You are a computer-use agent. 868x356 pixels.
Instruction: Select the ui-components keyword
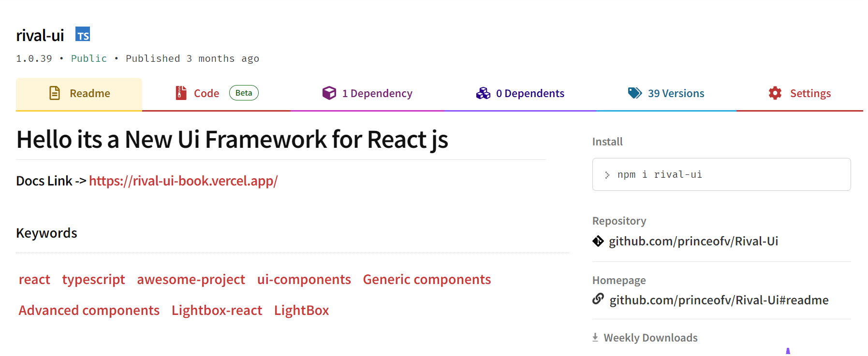[304, 280]
